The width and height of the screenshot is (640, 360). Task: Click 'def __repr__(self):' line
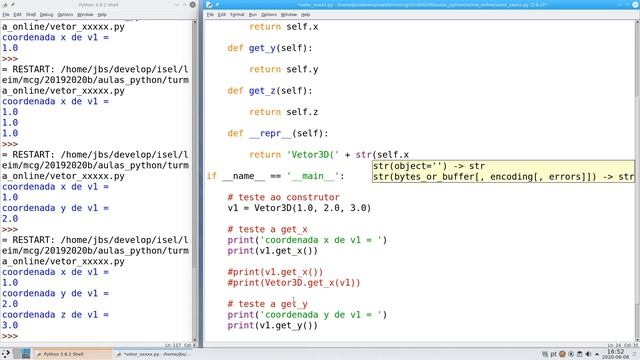pyautogui.click(x=278, y=133)
